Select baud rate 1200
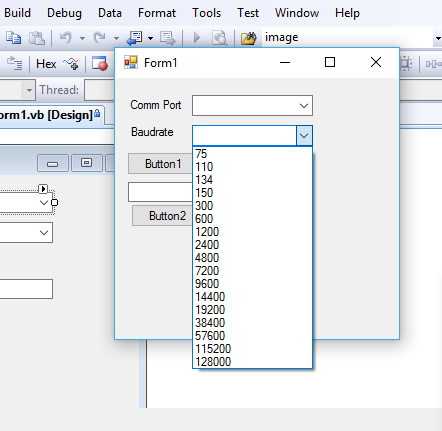 click(253, 232)
